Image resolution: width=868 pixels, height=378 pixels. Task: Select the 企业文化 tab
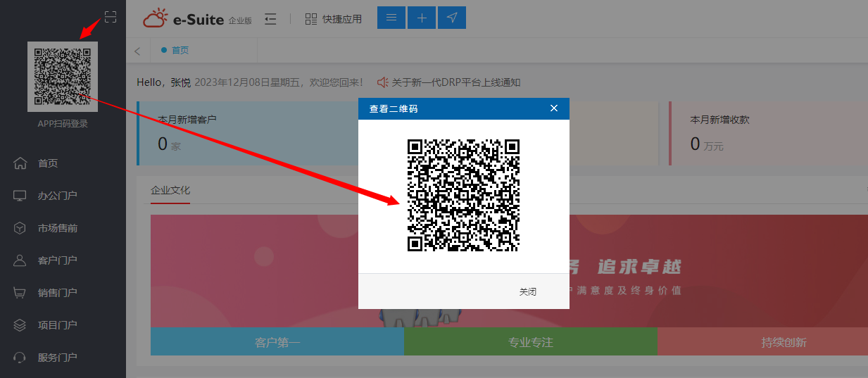tap(170, 191)
